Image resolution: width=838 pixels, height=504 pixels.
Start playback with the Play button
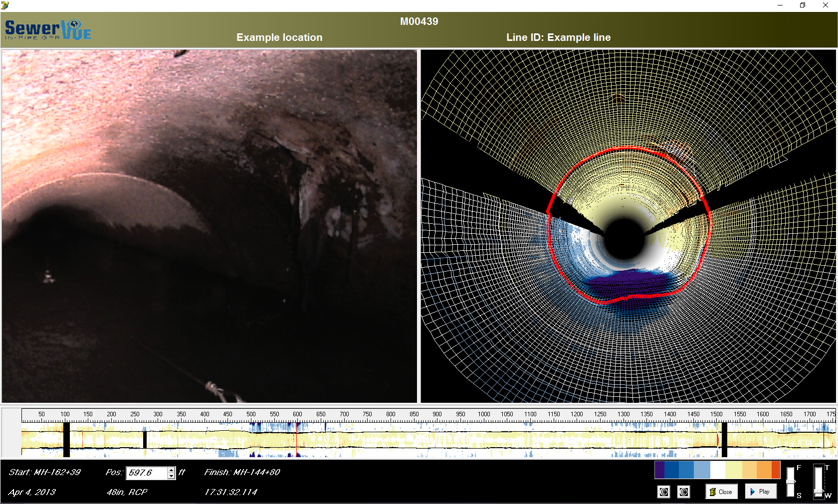(760, 492)
